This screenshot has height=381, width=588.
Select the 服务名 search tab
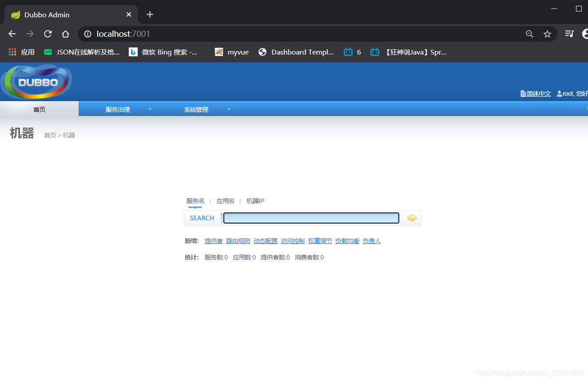click(195, 201)
